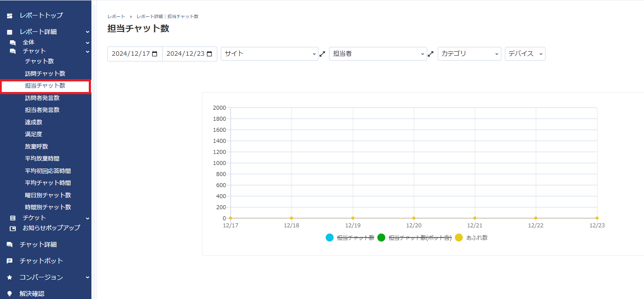Open チャット詳細 in sidebar
This screenshot has width=644, height=299.
(38, 245)
